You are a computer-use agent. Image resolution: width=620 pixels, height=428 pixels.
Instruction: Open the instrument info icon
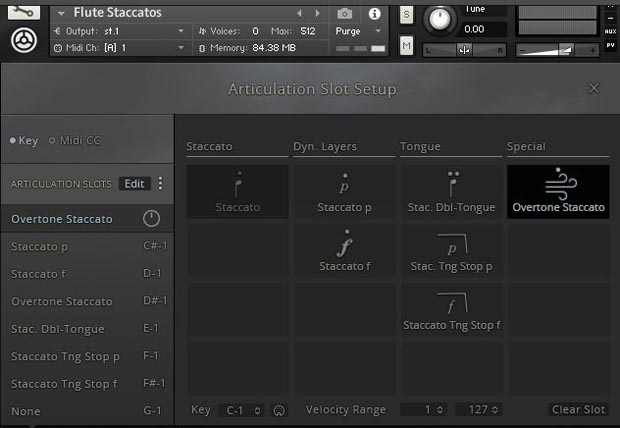click(375, 14)
